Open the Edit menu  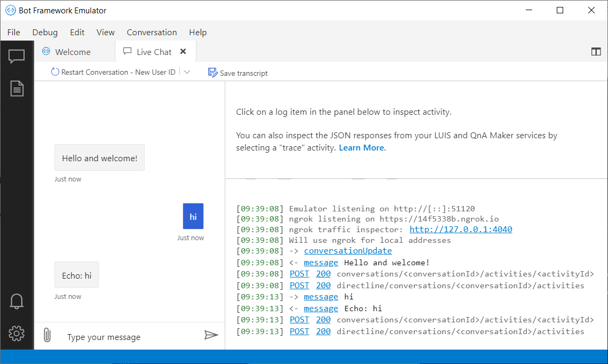click(77, 32)
